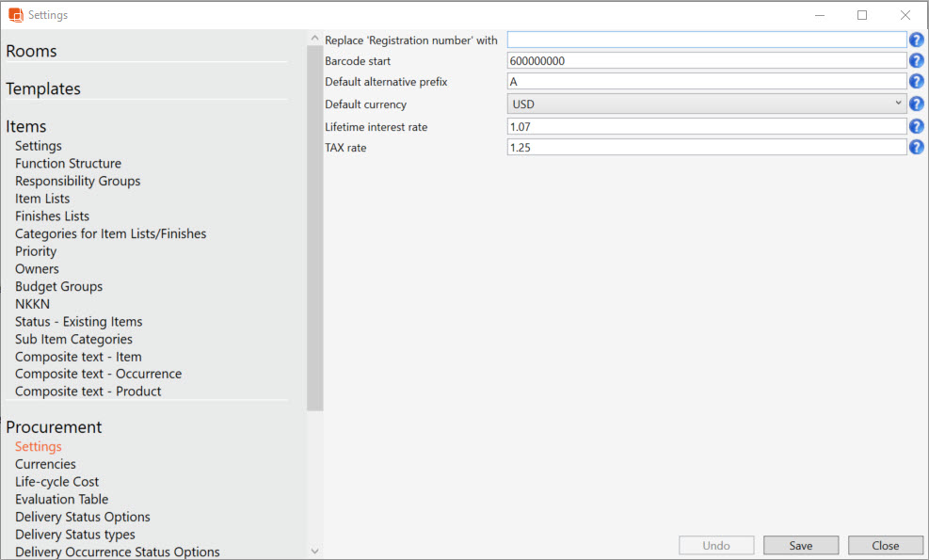This screenshot has height=560, width=929.
Task: Click help icon beside Barcode start field
Action: 916,61
